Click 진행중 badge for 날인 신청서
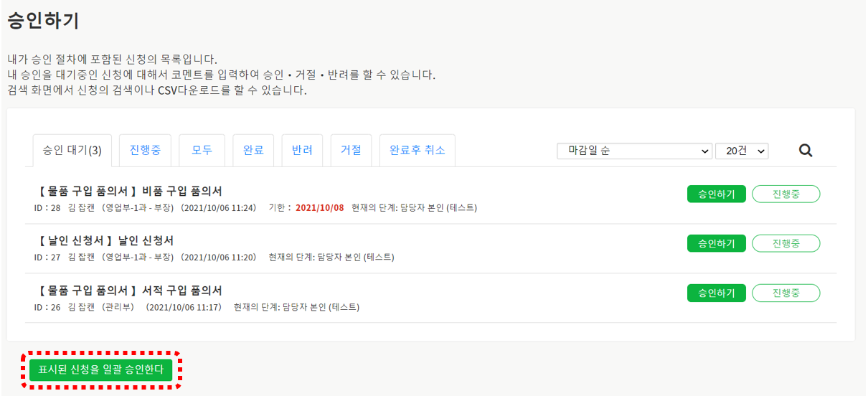This screenshot has height=396, width=868. (x=786, y=243)
